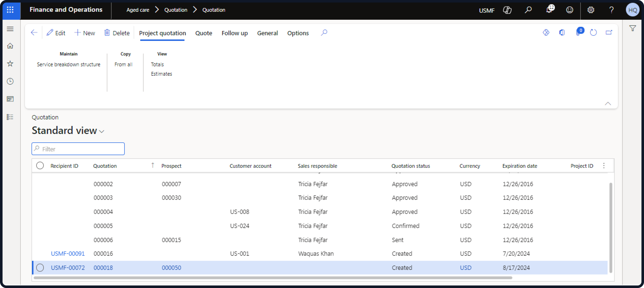
Task: Open Modules list icon in sidebar
Action: 10,117
